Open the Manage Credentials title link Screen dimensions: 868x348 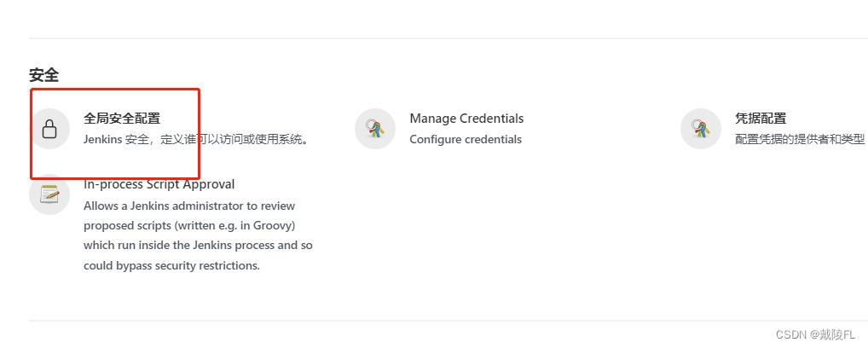tap(466, 119)
